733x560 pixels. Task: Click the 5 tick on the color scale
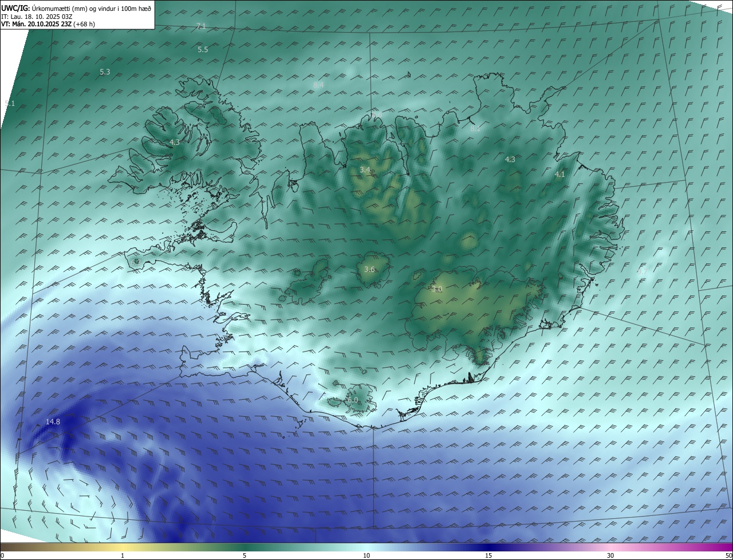[x=245, y=556]
